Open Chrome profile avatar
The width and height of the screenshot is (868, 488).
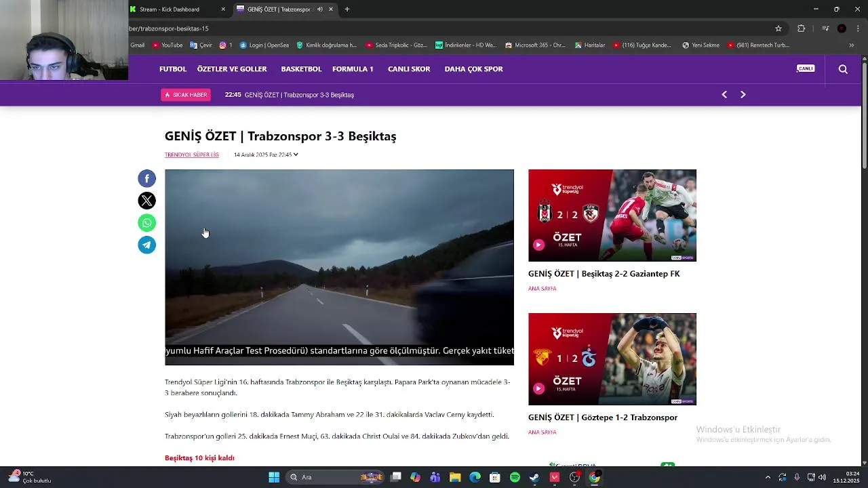pyautogui.click(x=842, y=28)
